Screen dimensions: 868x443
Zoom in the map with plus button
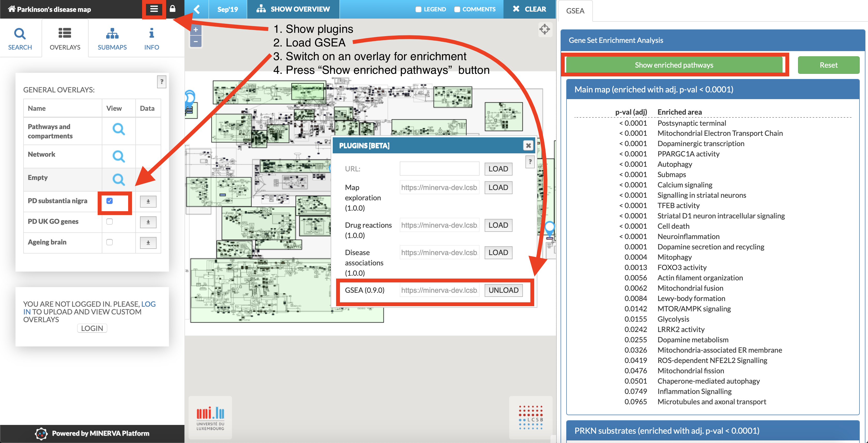[196, 30]
